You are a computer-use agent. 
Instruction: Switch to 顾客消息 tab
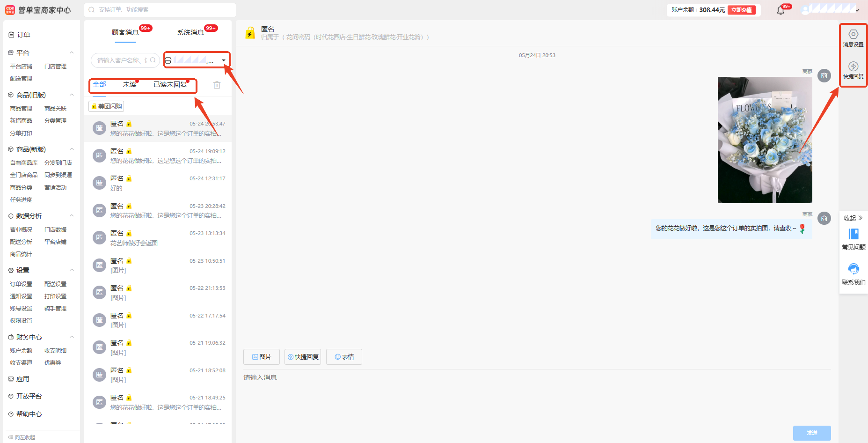pos(125,32)
